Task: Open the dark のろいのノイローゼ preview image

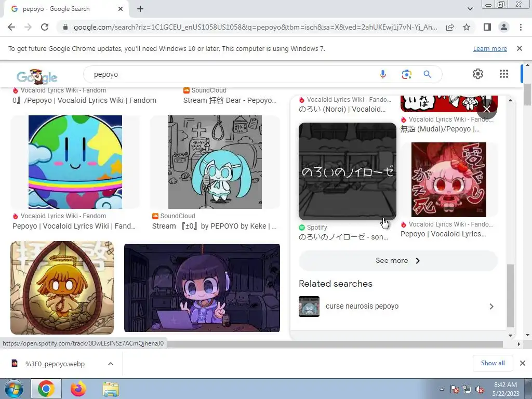Action: [348, 171]
